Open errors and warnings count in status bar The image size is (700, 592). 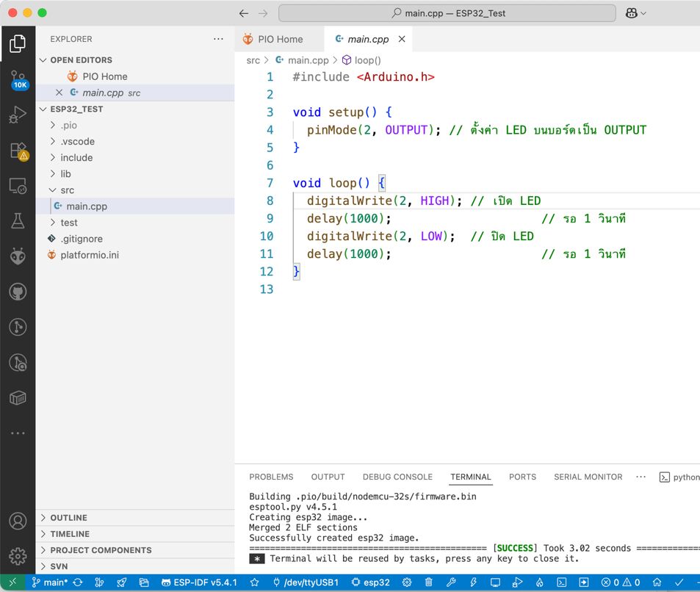click(x=621, y=582)
